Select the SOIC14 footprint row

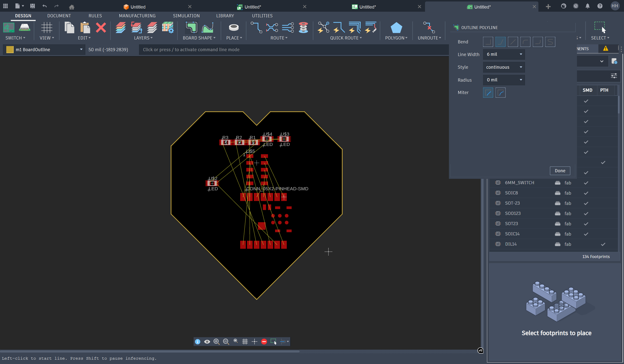512,234
